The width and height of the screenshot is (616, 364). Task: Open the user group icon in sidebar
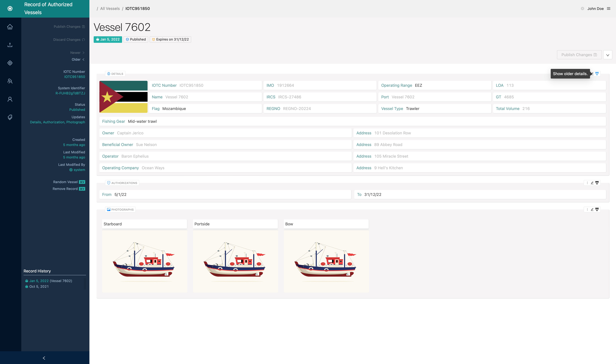coord(10,81)
